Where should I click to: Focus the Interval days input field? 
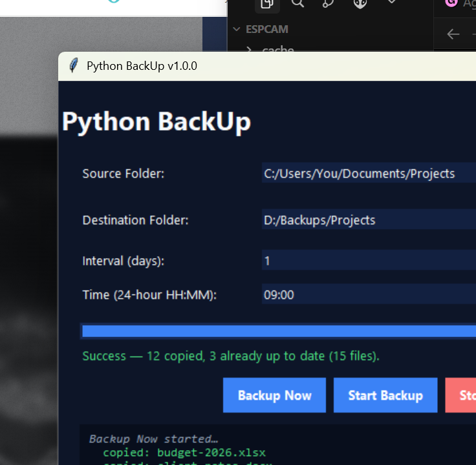click(x=369, y=260)
